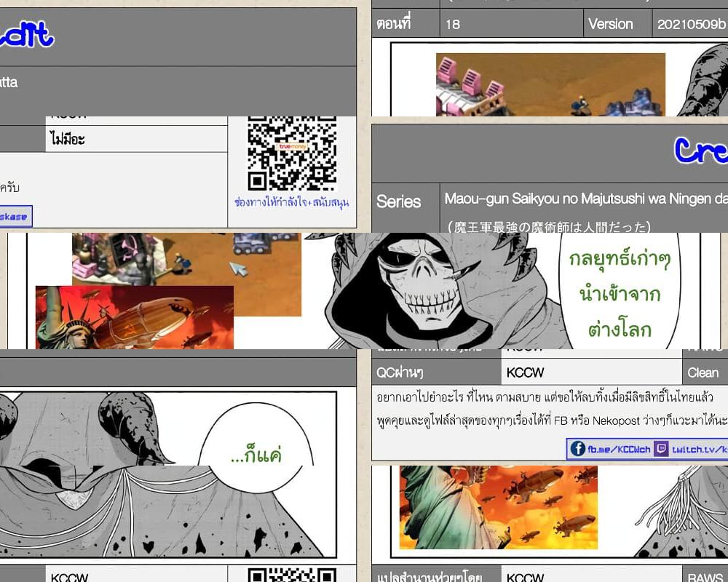Viewport: 728px width, 582px height.
Task: Click the Twitch logo icon
Action: tap(661, 449)
